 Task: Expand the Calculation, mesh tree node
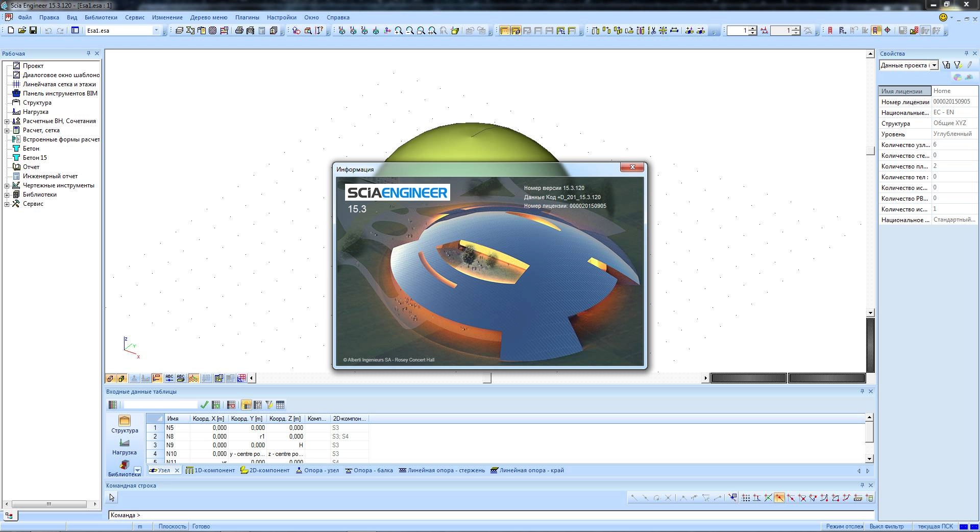click(x=7, y=130)
